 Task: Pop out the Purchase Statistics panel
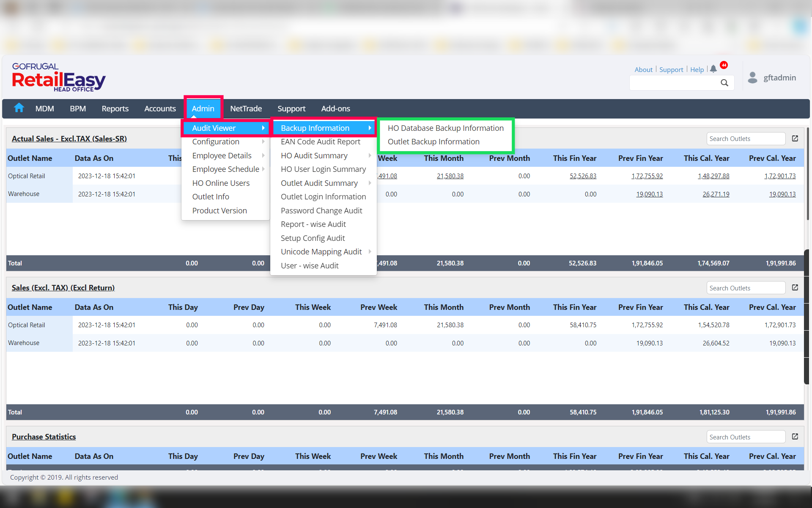[x=795, y=437]
